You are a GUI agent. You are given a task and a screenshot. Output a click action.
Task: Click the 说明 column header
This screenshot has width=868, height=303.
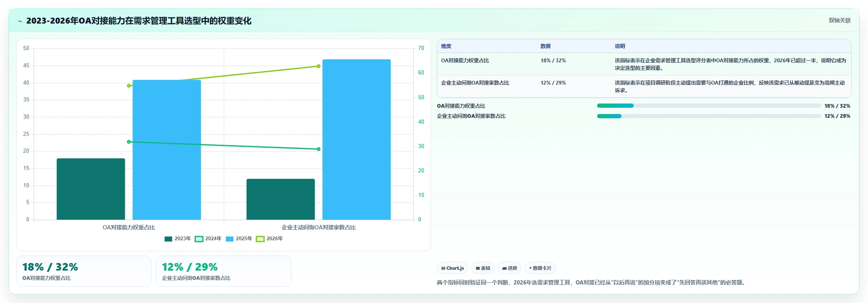tap(620, 46)
